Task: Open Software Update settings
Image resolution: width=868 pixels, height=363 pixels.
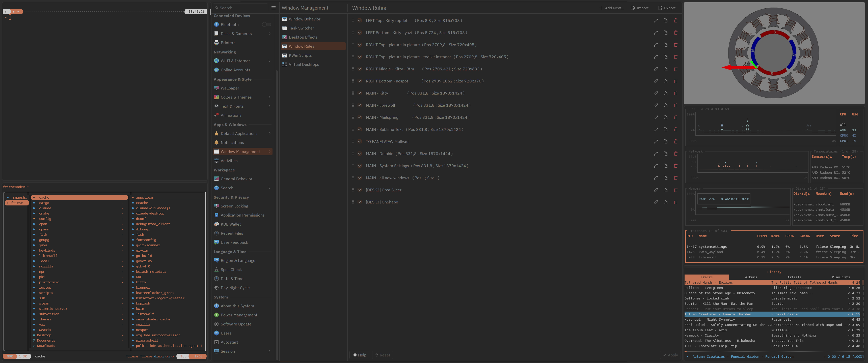Action: pyautogui.click(x=242, y=324)
